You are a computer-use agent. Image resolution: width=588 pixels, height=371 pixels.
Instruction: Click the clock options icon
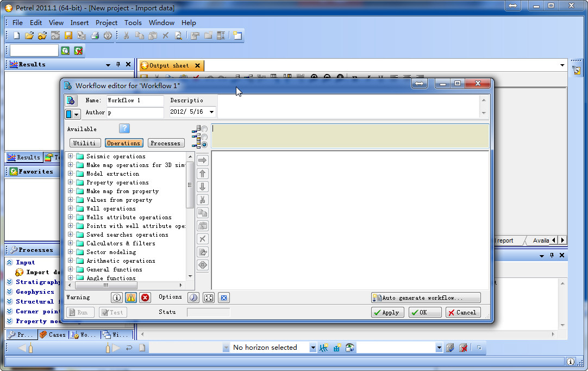coord(193,298)
